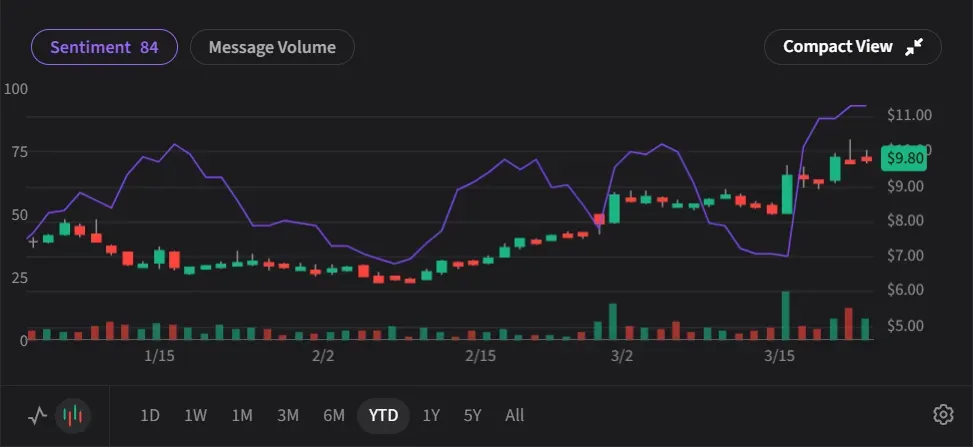
Task: Select the YTD range
Action: point(383,415)
